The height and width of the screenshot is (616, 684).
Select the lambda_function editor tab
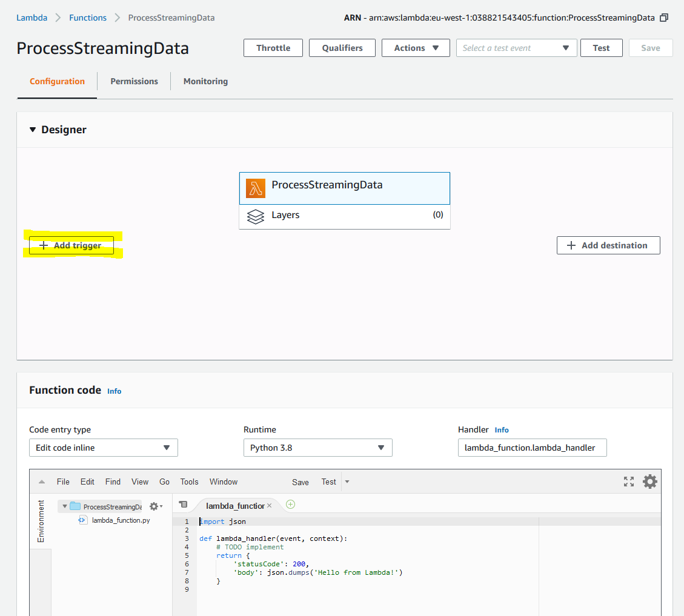pyautogui.click(x=234, y=506)
